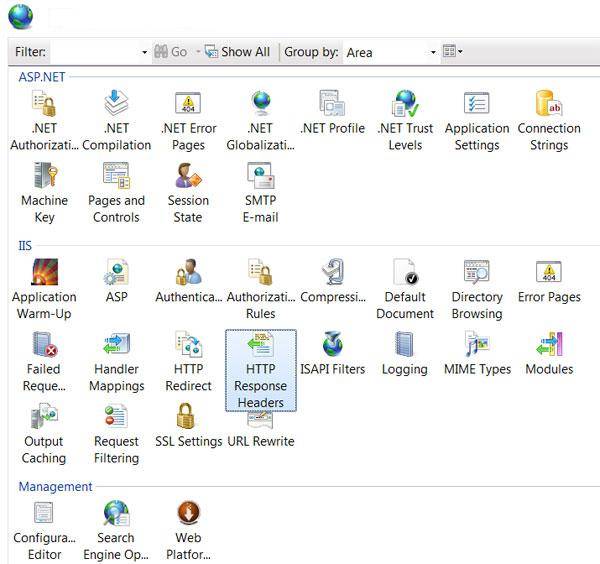Open Directory Browsing feature
The height and width of the screenshot is (564, 600).
477,289
